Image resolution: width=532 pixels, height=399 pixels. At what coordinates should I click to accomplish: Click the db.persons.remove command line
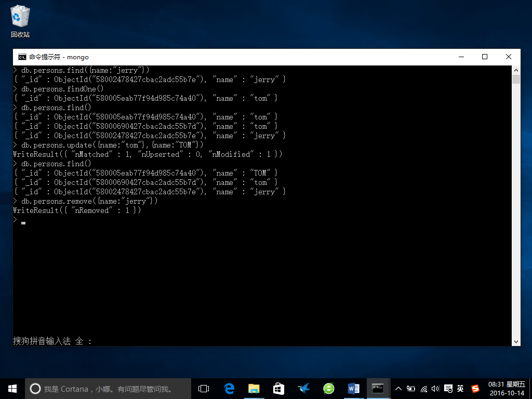(86, 201)
